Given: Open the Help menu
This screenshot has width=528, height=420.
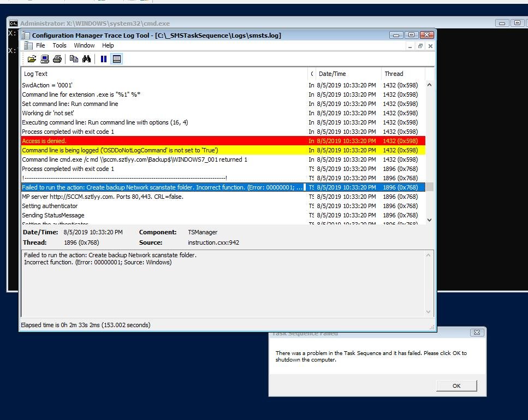Looking at the screenshot, I should tap(108, 45).
